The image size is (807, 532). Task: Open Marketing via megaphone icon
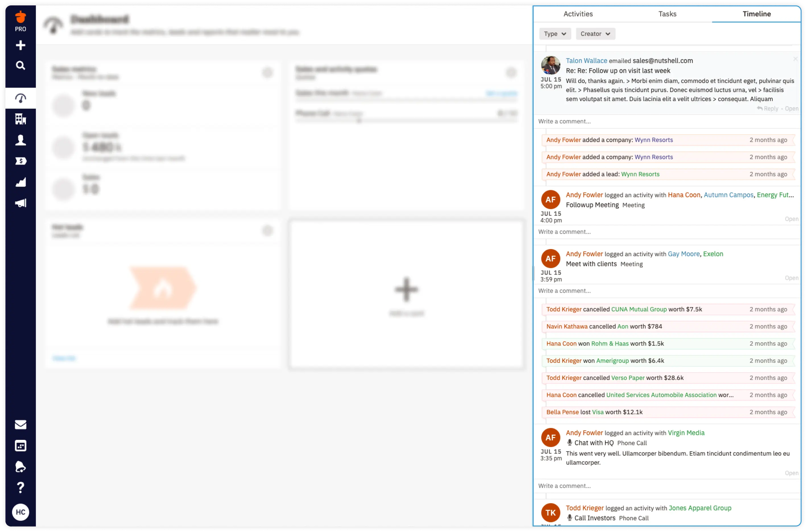coord(20,203)
